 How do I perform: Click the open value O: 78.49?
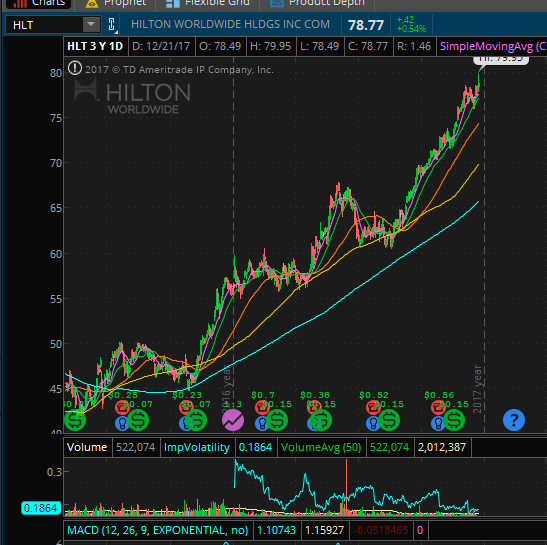click(220, 46)
